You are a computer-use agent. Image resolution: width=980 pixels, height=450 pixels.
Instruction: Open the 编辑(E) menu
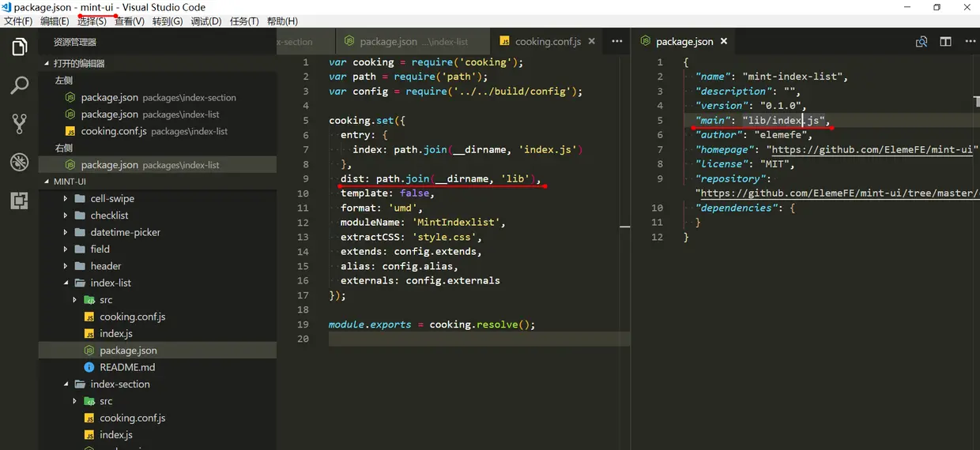55,21
